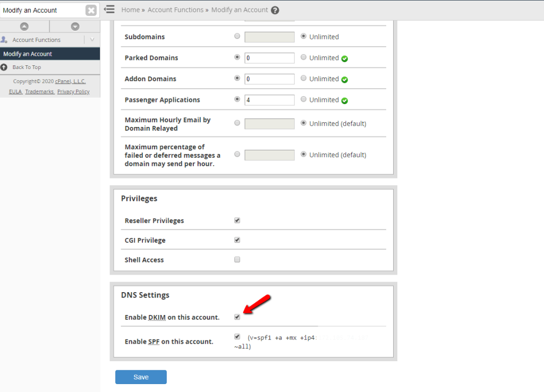Collapse the sidebar using the hamburger icon
Viewport: 544px width, 392px height.
click(x=109, y=9)
